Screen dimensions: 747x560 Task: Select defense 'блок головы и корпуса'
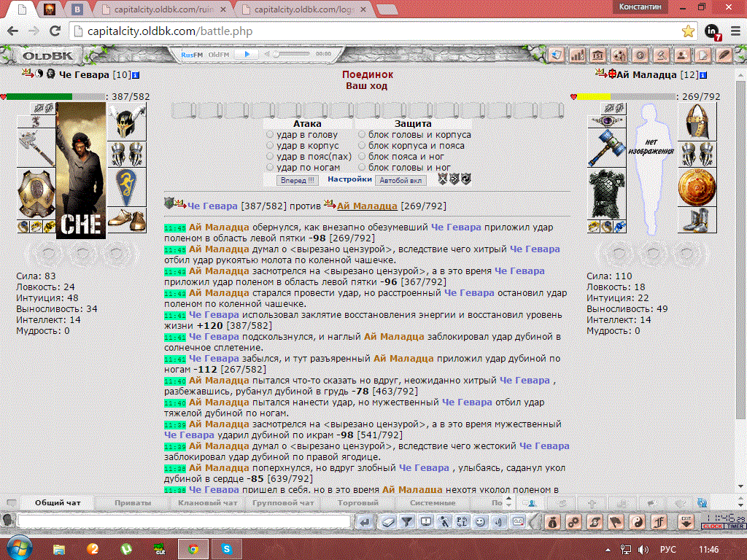[x=362, y=135]
